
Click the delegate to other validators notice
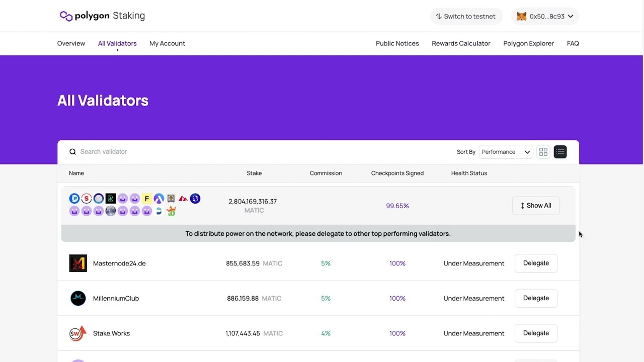tap(318, 233)
